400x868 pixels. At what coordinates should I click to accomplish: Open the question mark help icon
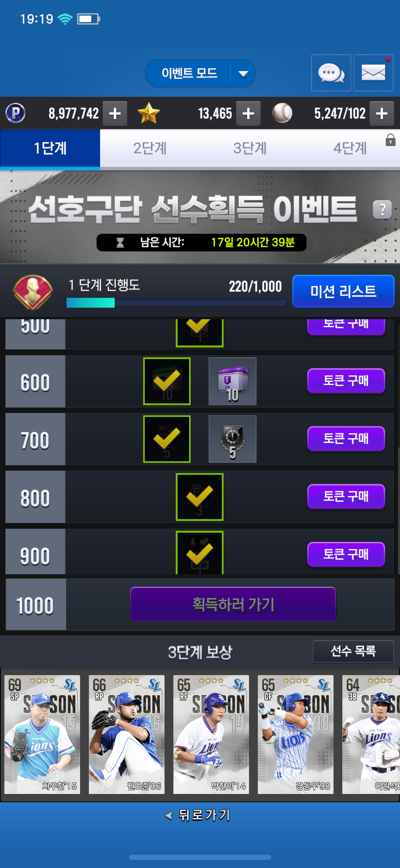tap(382, 210)
